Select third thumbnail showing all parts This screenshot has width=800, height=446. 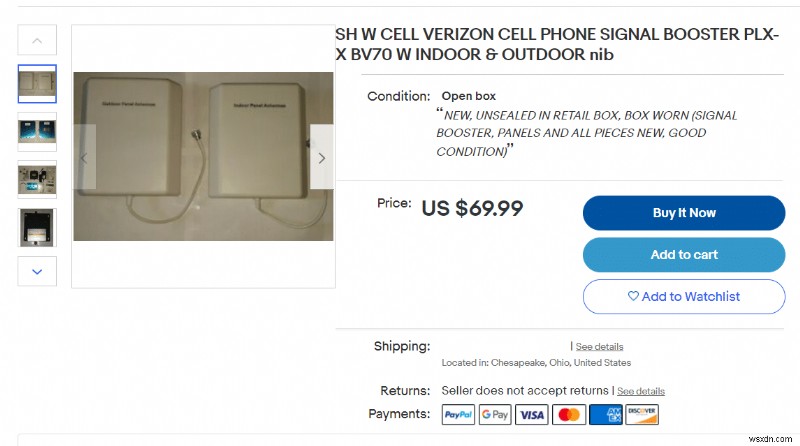point(37,179)
